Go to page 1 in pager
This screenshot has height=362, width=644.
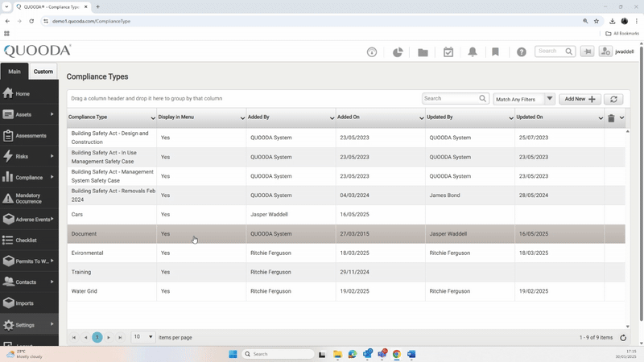97,337
